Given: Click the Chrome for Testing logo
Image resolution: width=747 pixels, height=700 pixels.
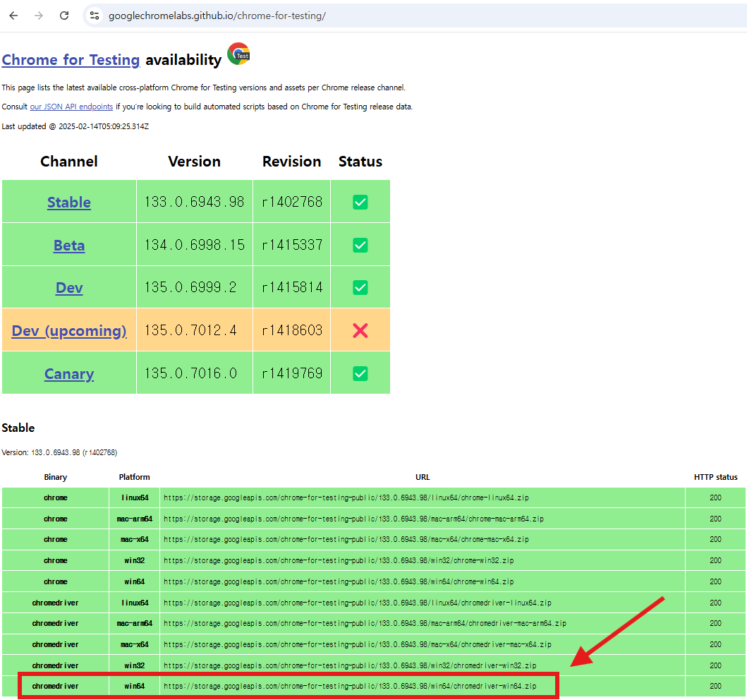Looking at the screenshot, I should coord(238,54).
